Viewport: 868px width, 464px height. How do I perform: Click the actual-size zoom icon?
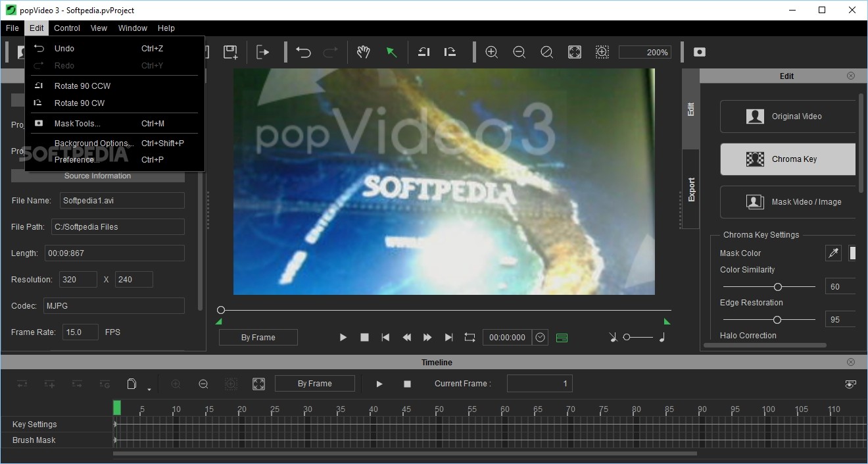546,52
